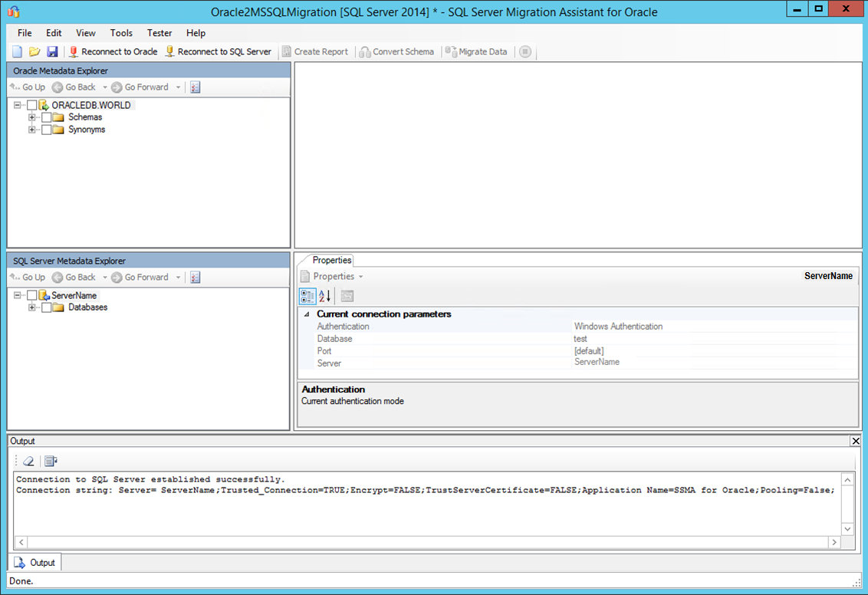Tick the Synonyms checkbox
868x595 pixels.
coord(47,130)
